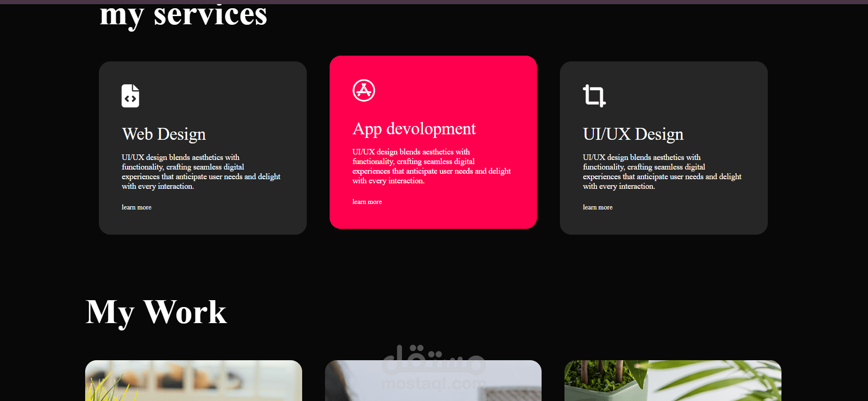Click the code file icon in Web Design card
868x401 pixels.
coord(130,96)
